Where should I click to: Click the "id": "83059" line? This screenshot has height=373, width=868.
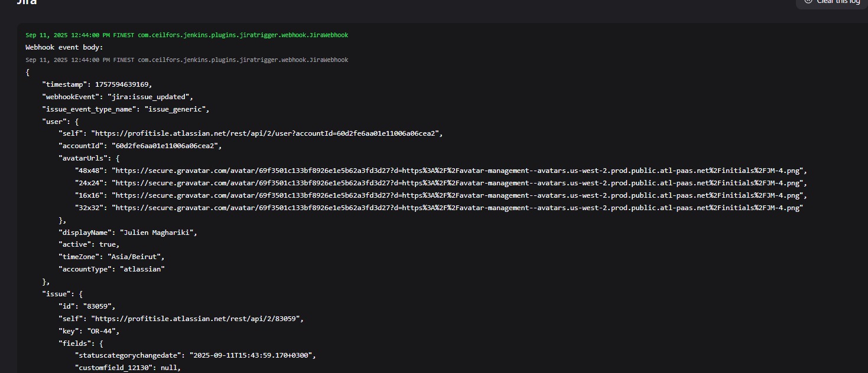tap(87, 307)
